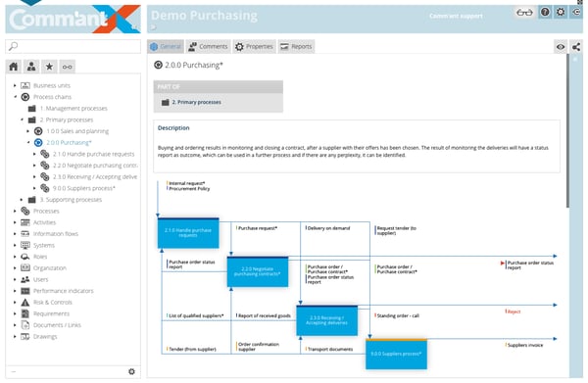This screenshot has height=383, width=588.
Task: Open the 2.2.0 Negotiate purchasing contracts box
Action: coord(258,271)
